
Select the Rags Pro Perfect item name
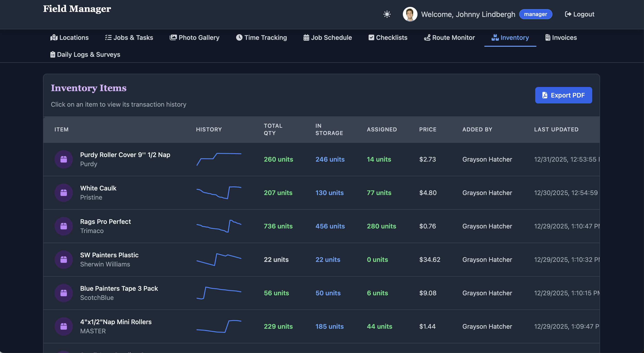(x=105, y=222)
